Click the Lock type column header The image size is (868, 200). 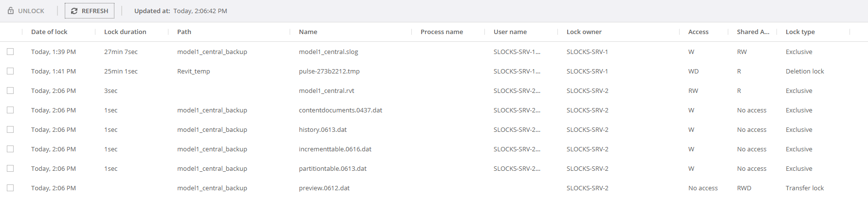point(800,32)
